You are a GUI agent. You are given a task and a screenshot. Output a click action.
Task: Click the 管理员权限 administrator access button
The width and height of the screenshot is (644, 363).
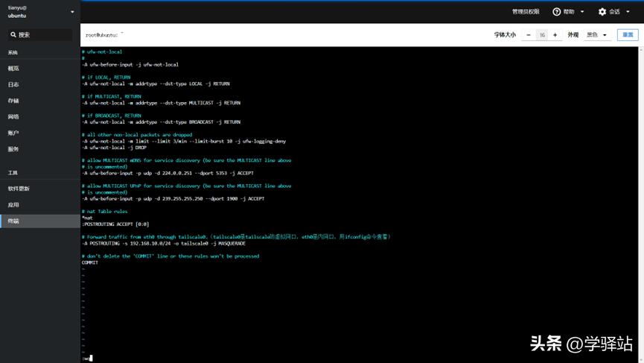[x=526, y=12]
